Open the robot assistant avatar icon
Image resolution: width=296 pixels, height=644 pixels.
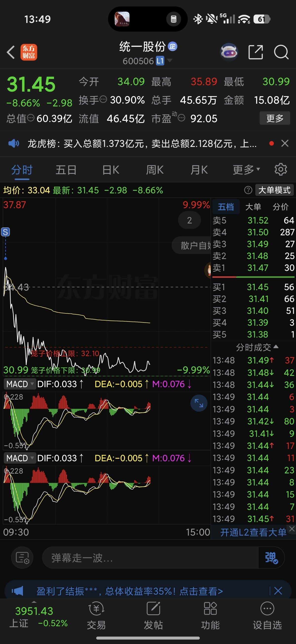[229, 52]
